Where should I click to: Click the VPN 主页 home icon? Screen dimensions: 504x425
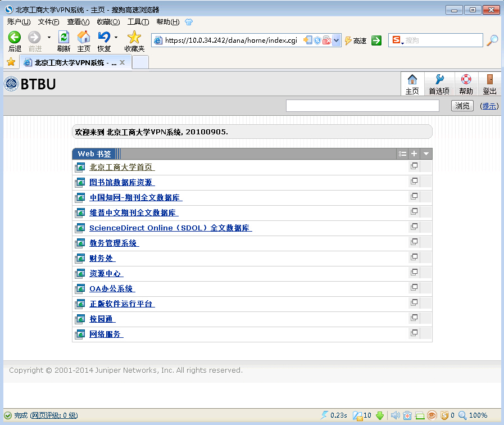click(412, 84)
